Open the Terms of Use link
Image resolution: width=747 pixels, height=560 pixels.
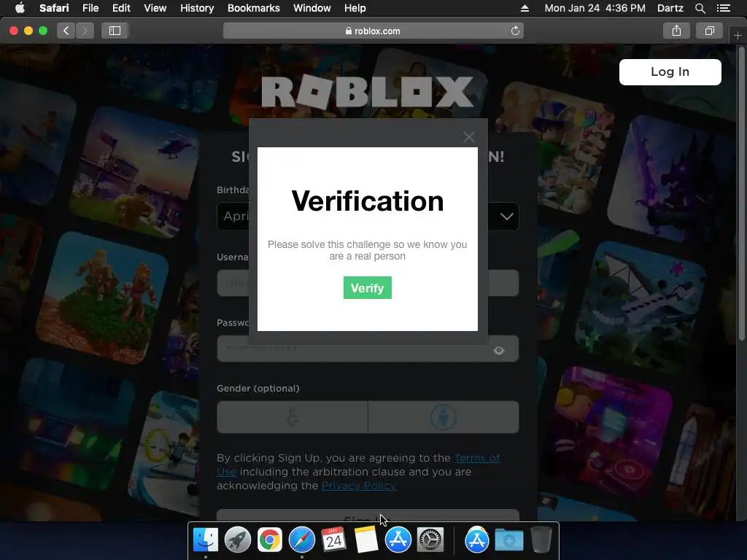477,458
